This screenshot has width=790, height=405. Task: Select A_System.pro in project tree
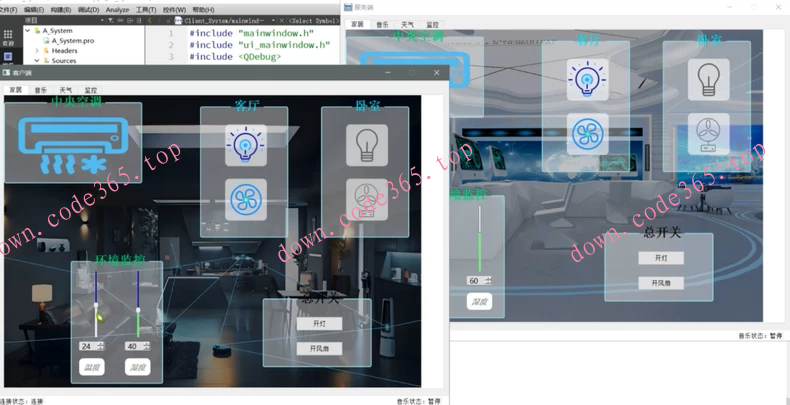click(x=73, y=41)
